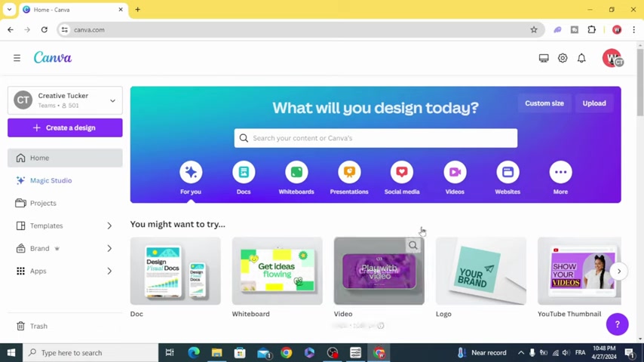This screenshot has height=362, width=644.
Task: Click the Custom size button
Action: point(544,103)
